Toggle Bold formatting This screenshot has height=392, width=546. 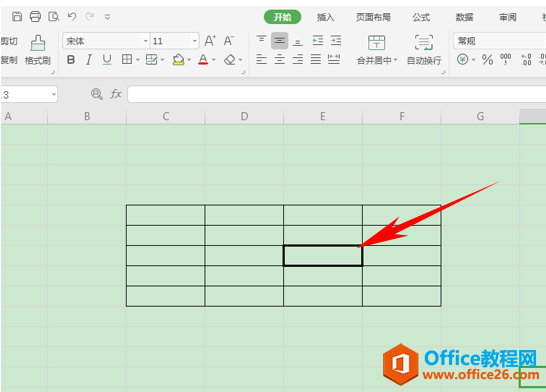pyautogui.click(x=71, y=60)
